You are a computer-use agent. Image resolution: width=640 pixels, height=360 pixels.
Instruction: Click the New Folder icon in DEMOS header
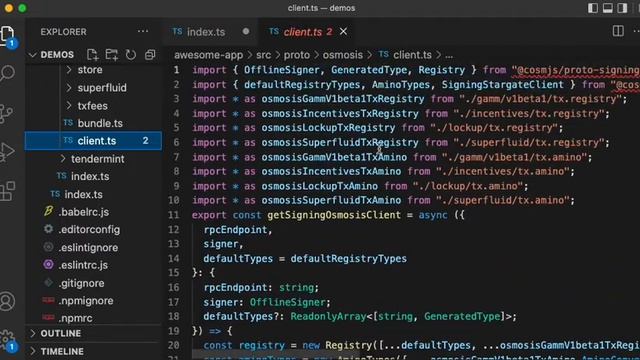click(x=111, y=55)
